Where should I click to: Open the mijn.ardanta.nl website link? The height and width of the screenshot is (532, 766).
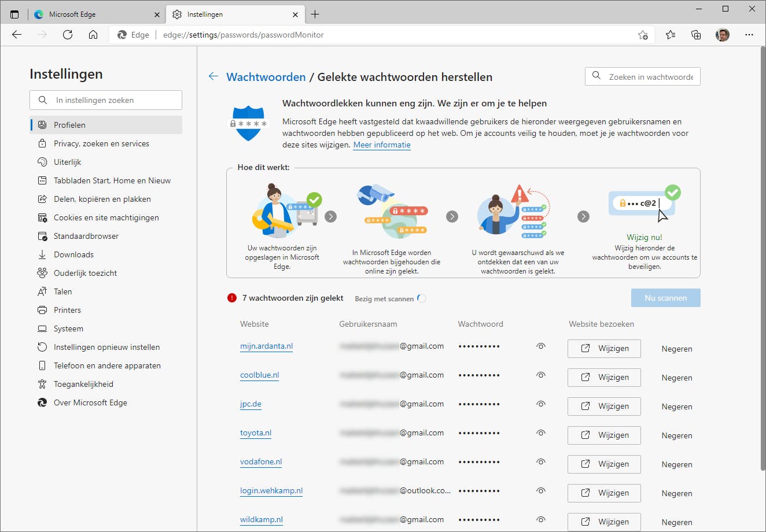(x=267, y=346)
